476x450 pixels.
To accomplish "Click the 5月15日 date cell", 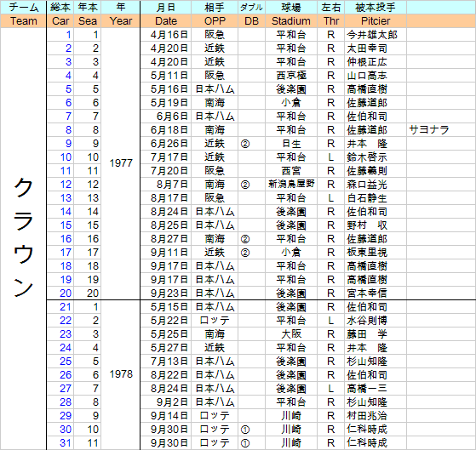I will [166, 307].
